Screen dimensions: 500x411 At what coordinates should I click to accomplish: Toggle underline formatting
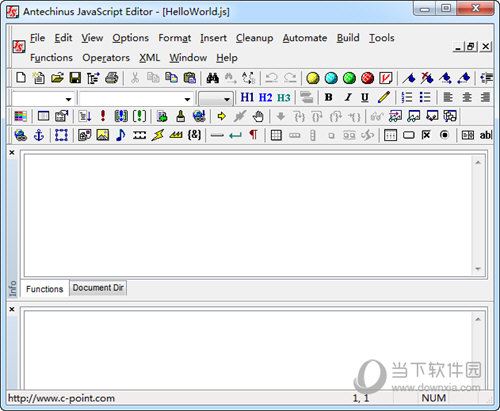365,97
